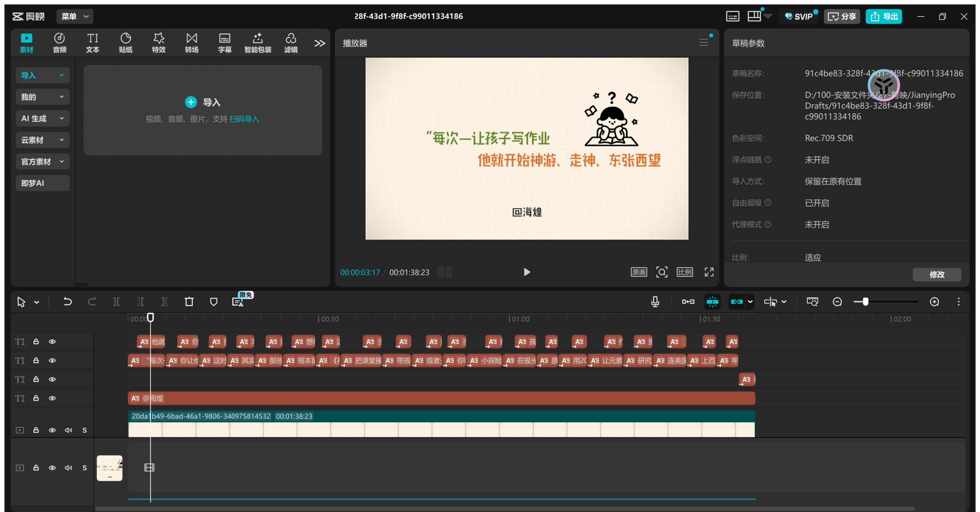Click the timeline zoom-out minus icon
The height and width of the screenshot is (512, 980).
[x=837, y=302]
